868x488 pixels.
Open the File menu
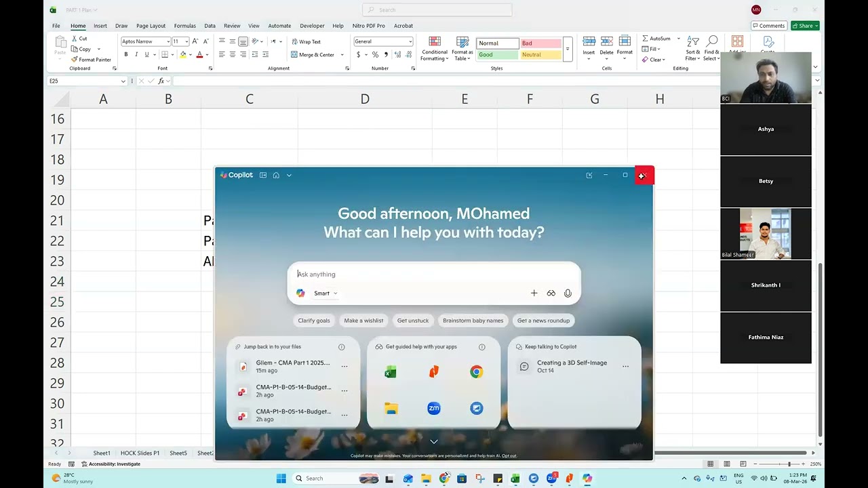(56, 26)
